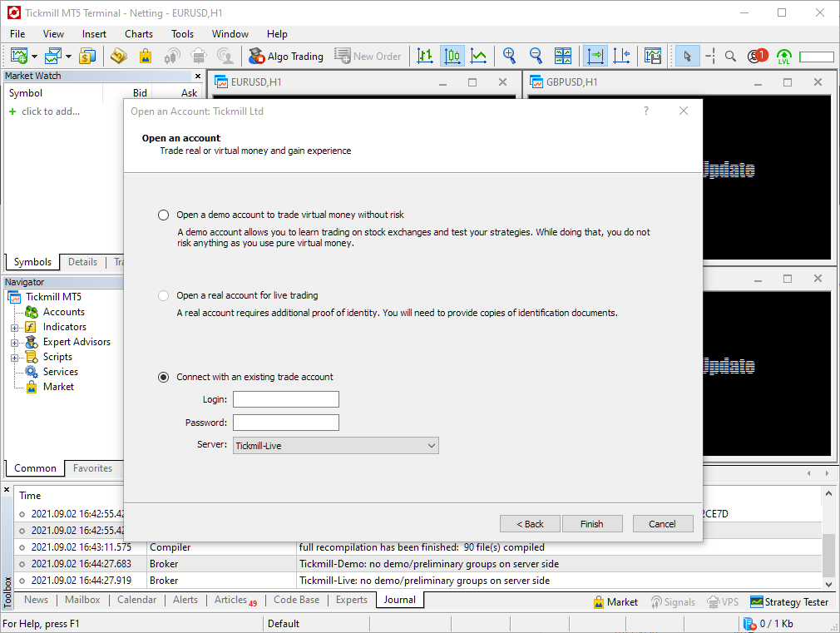The width and height of the screenshot is (840, 633).
Task: Select the crosshair tool
Action: point(710,56)
